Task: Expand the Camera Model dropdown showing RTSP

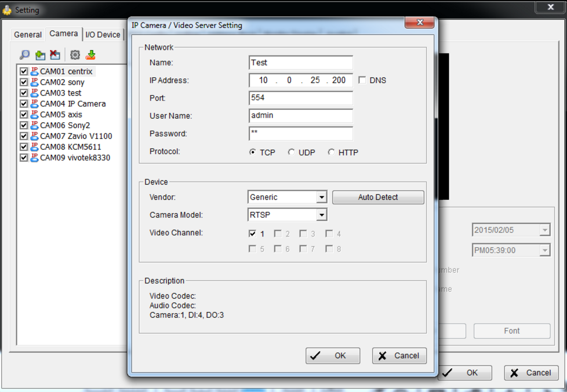Action: [x=321, y=215]
